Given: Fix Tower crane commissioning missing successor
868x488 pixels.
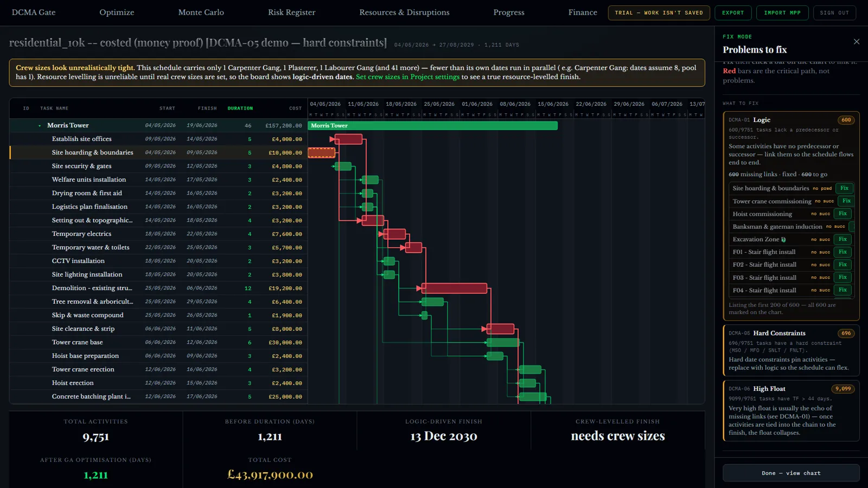Looking at the screenshot, I should (x=846, y=201).
